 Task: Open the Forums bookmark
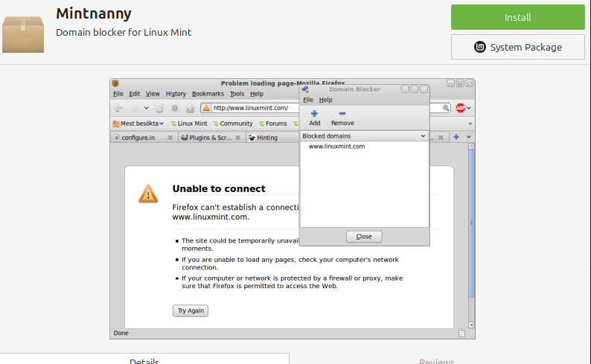272,124
